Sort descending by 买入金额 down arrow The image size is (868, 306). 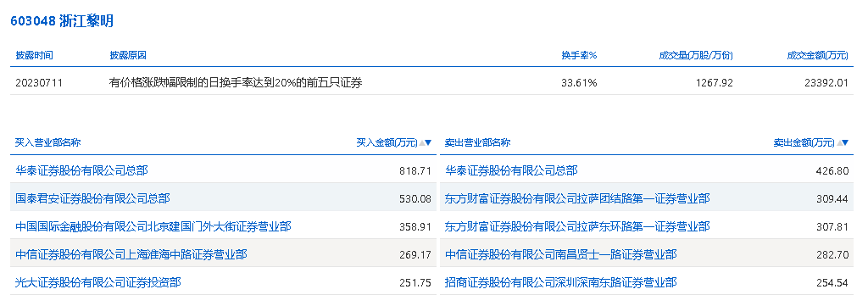428,142
